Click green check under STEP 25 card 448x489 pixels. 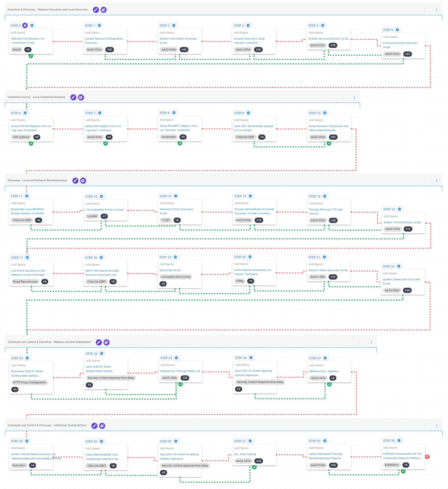[181, 384]
